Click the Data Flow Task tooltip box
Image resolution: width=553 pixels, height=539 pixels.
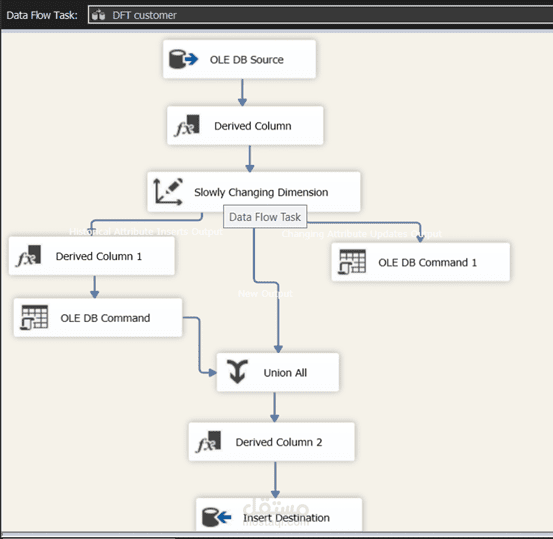265,217
